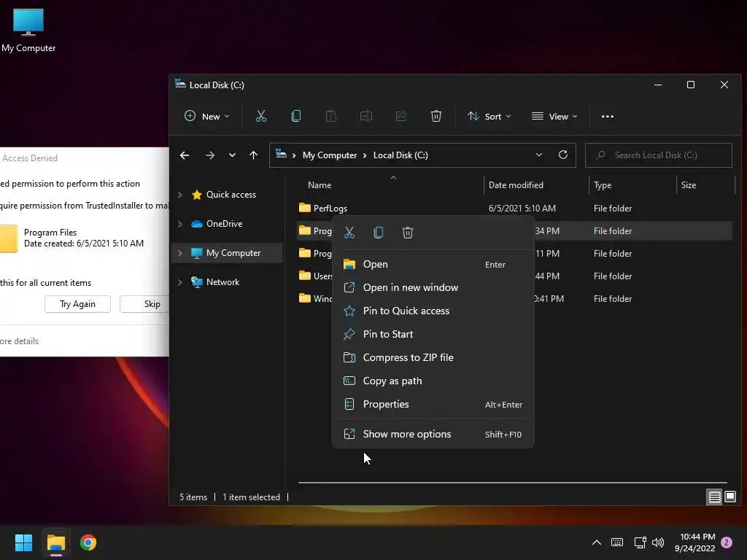Go up one folder level

coord(253,155)
